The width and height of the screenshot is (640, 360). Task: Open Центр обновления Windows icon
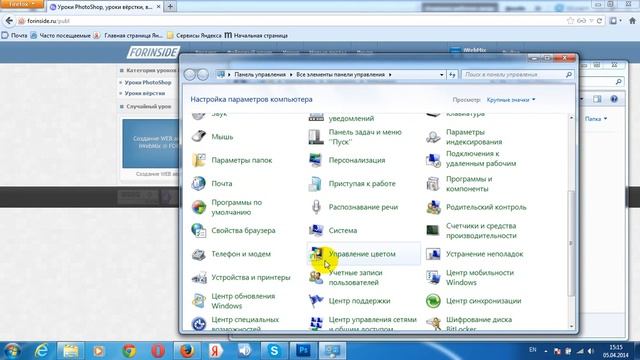point(199,301)
